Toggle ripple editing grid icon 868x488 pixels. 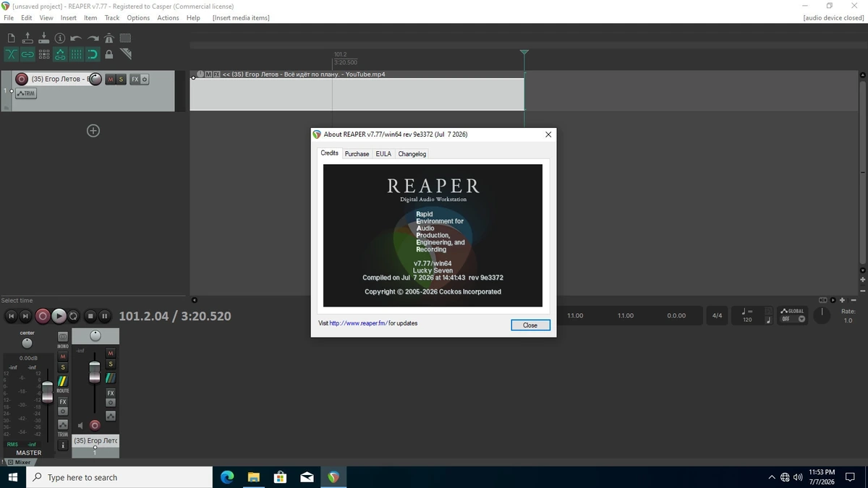click(x=44, y=54)
